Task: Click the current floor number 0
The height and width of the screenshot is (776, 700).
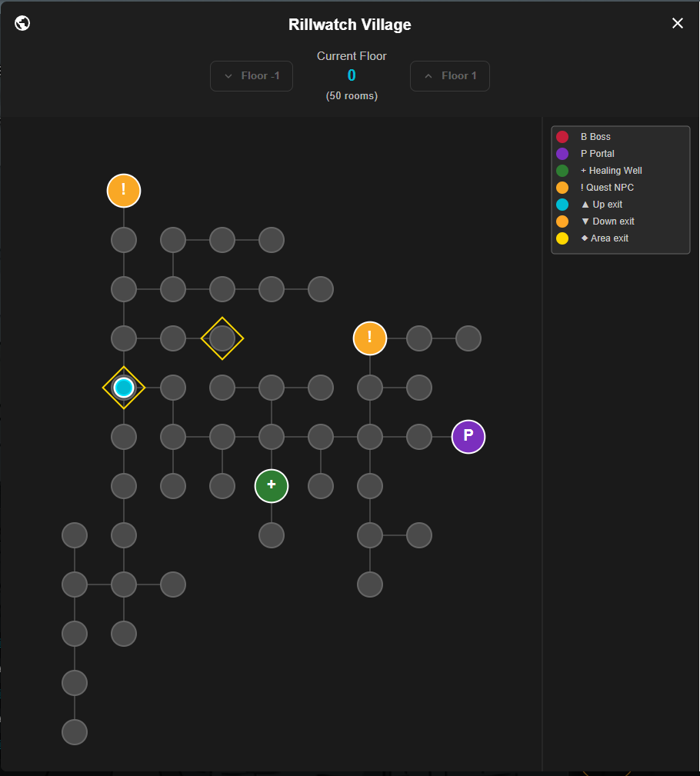Action: click(x=352, y=75)
